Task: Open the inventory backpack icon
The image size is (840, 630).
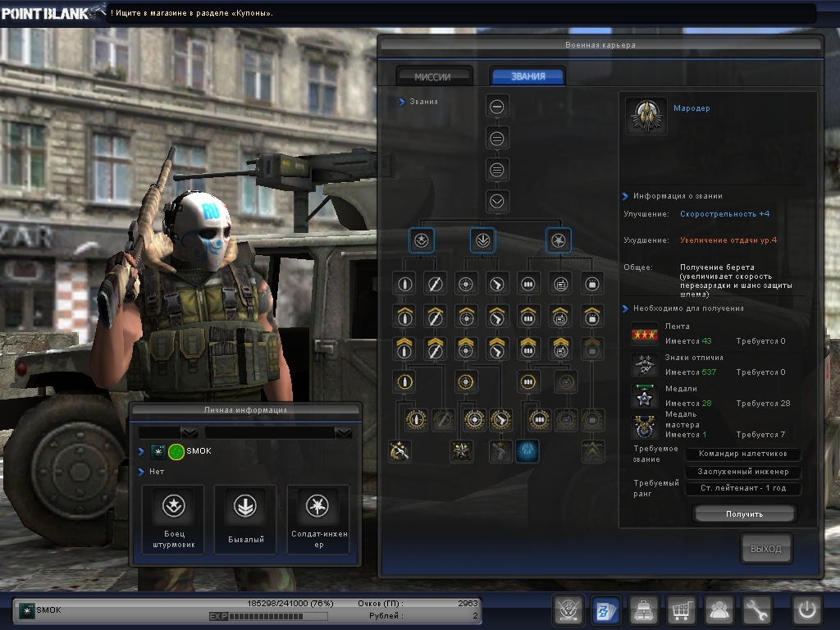Action: coord(644,610)
